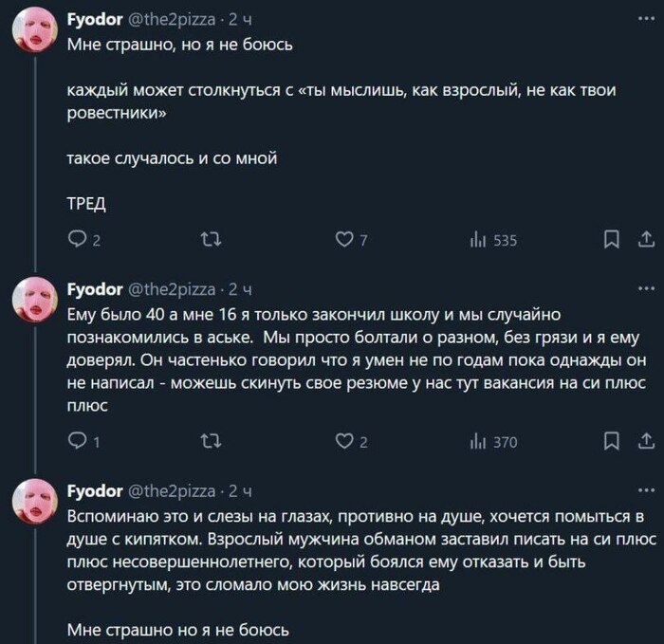Image resolution: width=664 pixels, height=644 pixels.
Task: Open the avatar on the third tweet
Action: 35,502
